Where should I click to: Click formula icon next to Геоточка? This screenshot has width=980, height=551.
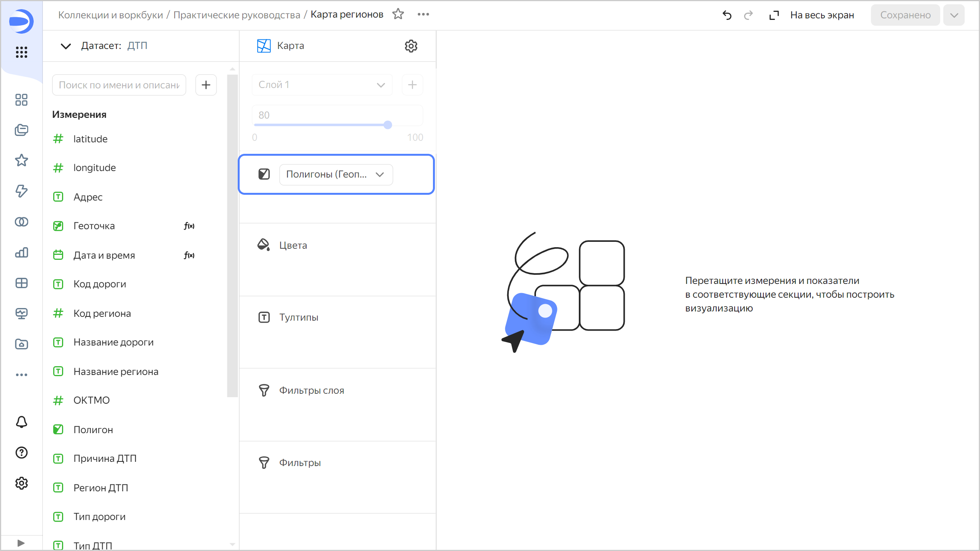[189, 226]
